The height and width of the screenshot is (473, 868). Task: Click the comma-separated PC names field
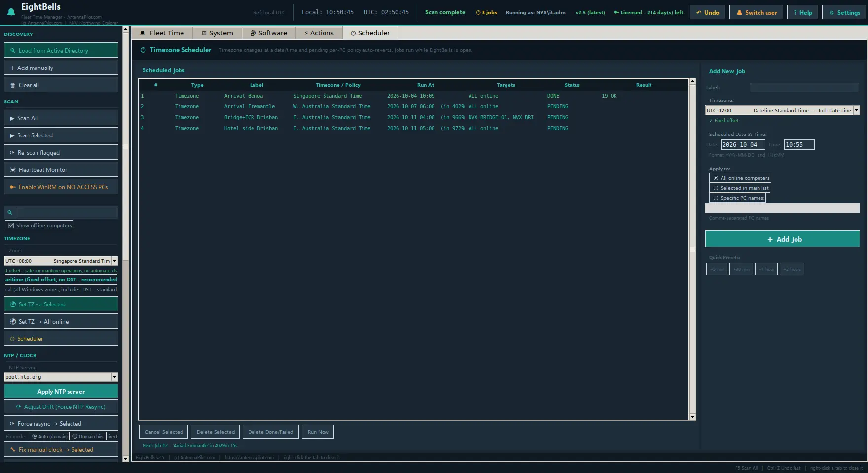click(x=782, y=208)
